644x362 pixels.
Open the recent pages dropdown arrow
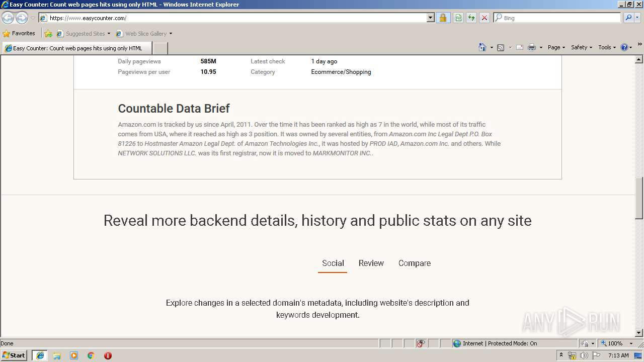click(33, 18)
